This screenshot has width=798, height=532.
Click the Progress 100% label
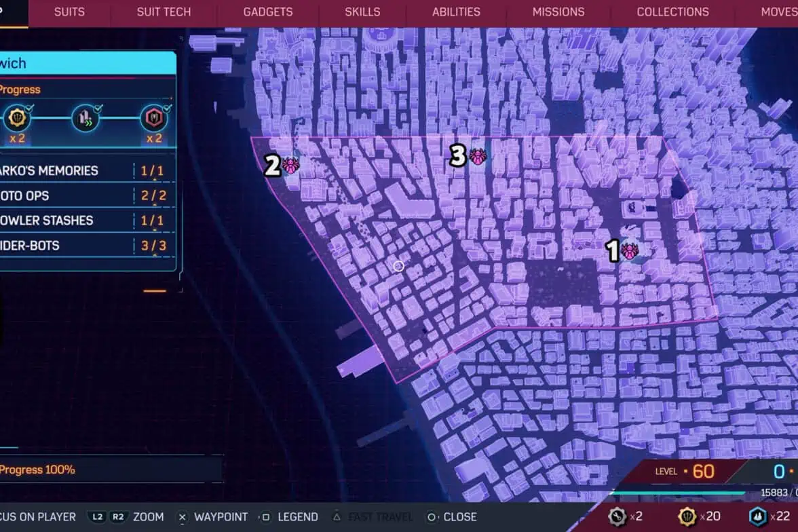point(37,470)
